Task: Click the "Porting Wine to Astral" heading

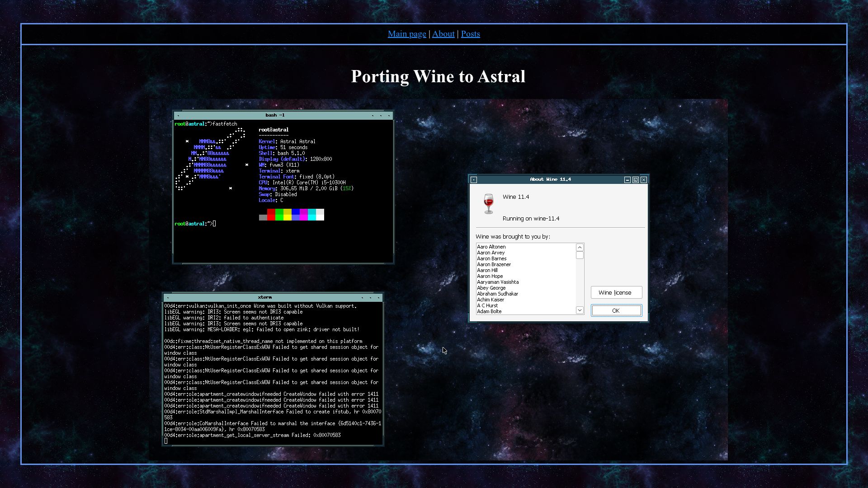Action: pos(438,76)
